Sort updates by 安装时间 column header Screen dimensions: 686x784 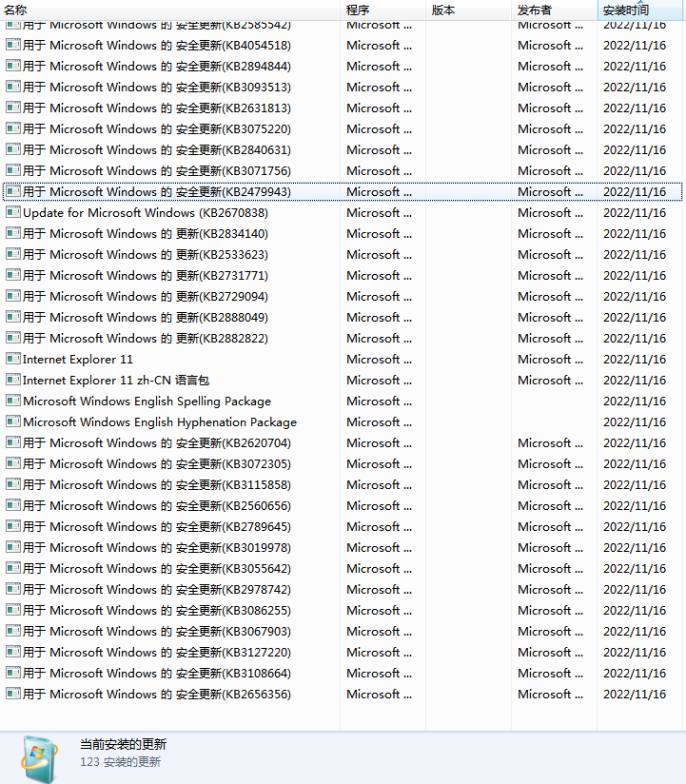point(626,10)
